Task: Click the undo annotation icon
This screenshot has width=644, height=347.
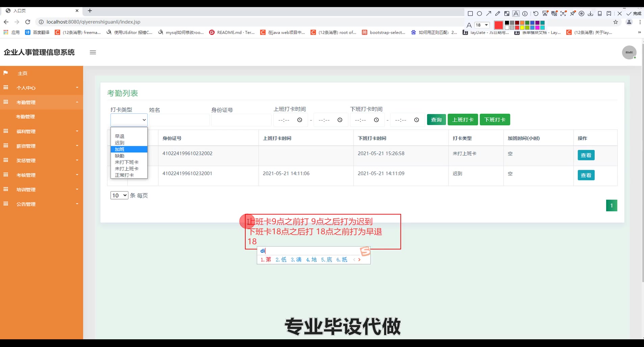Action: [536, 14]
